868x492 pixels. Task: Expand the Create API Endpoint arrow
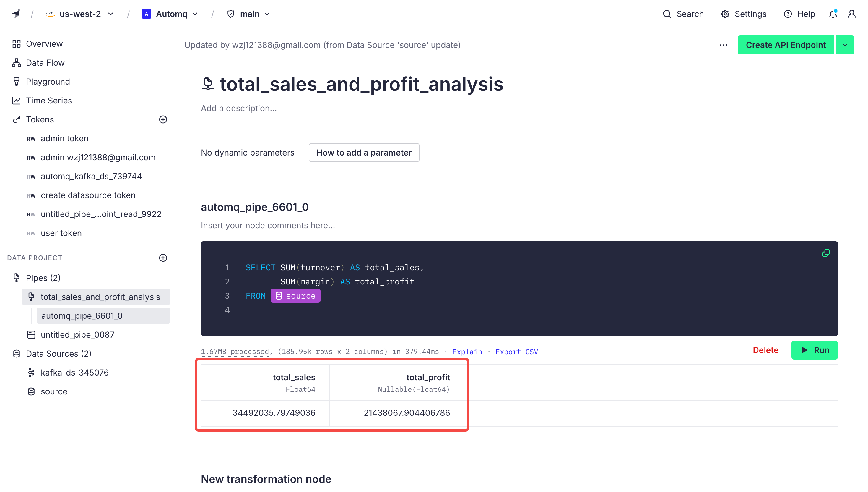pos(845,45)
